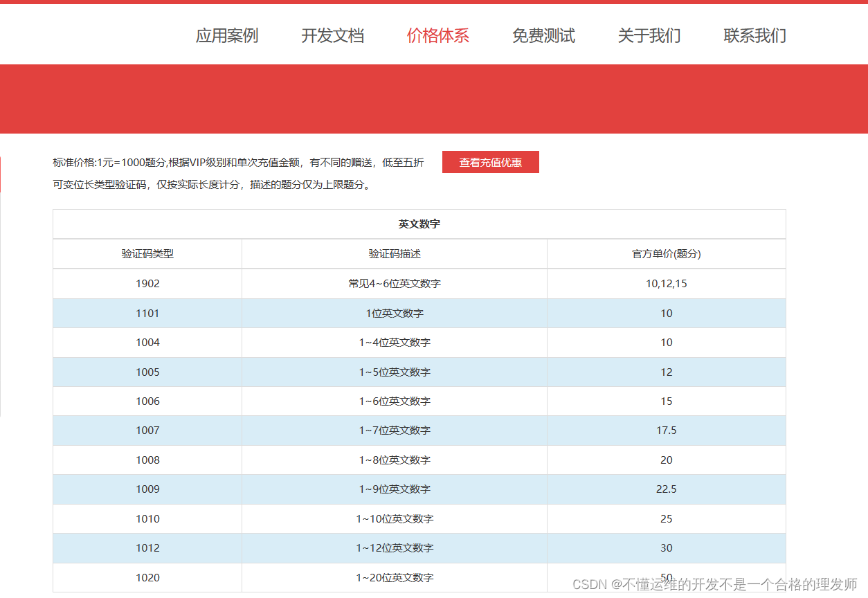Click the 标准价格 pricing description line
Image resolution: width=868 pixels, height=598 pixels.
tap(238, 163)
